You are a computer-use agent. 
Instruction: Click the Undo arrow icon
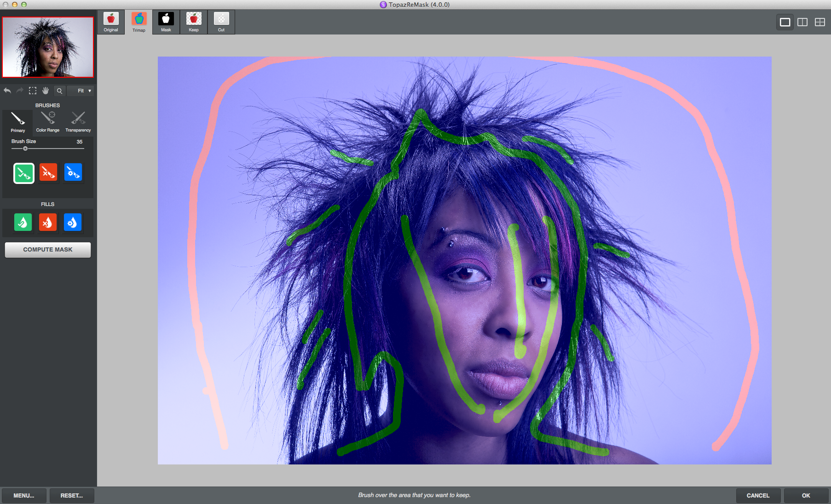(x=7, y=91)
